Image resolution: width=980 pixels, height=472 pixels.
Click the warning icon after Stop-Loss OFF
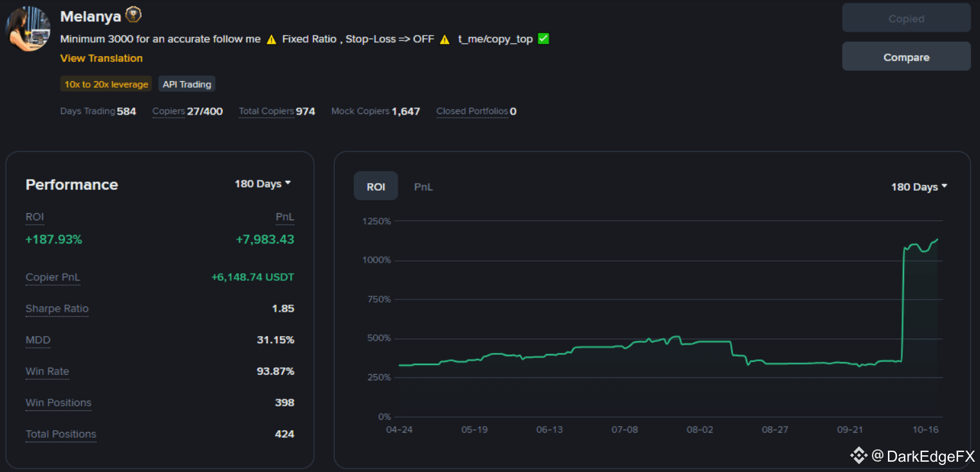[445, 39]
